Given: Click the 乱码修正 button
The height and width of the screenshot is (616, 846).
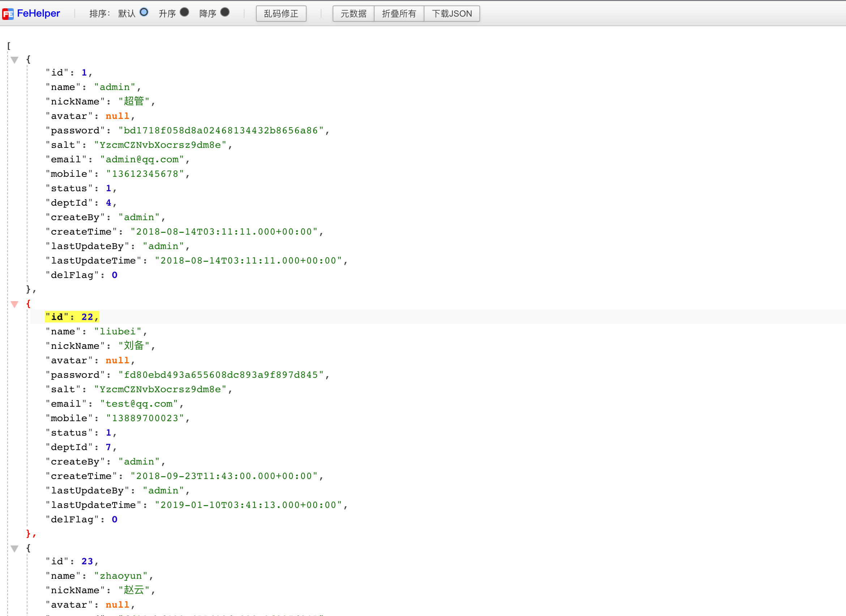Looking at the screenshot, I should pos(281,14).
